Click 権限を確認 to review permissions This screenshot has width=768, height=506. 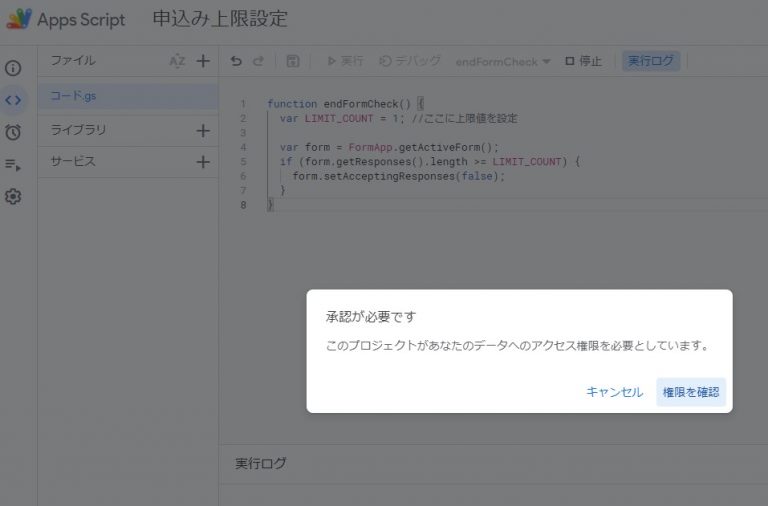click(691, 392)
